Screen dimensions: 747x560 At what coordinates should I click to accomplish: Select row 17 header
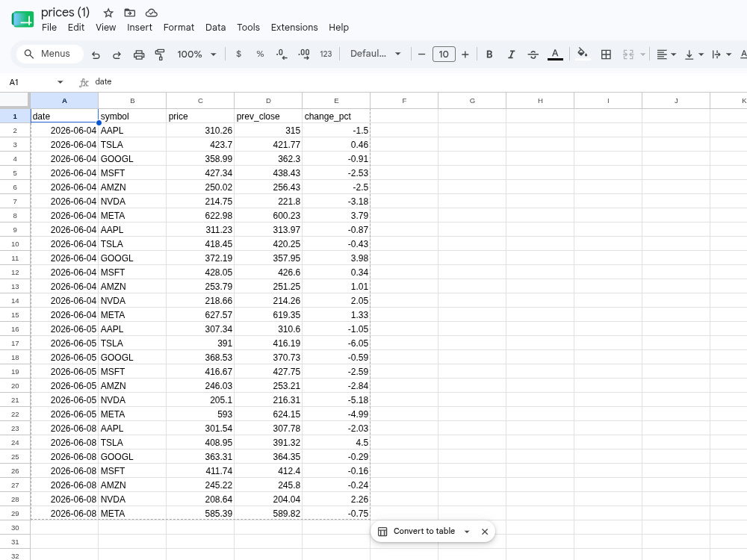click(15, 343)
